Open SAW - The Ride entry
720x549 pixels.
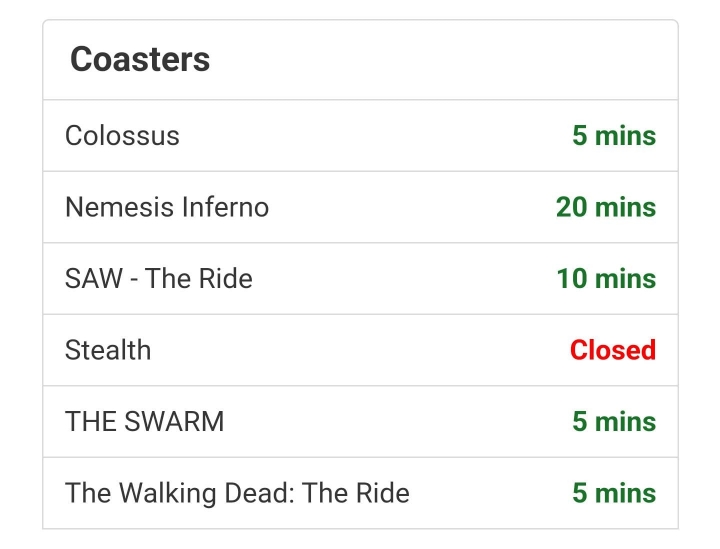[x=360, y=279]
